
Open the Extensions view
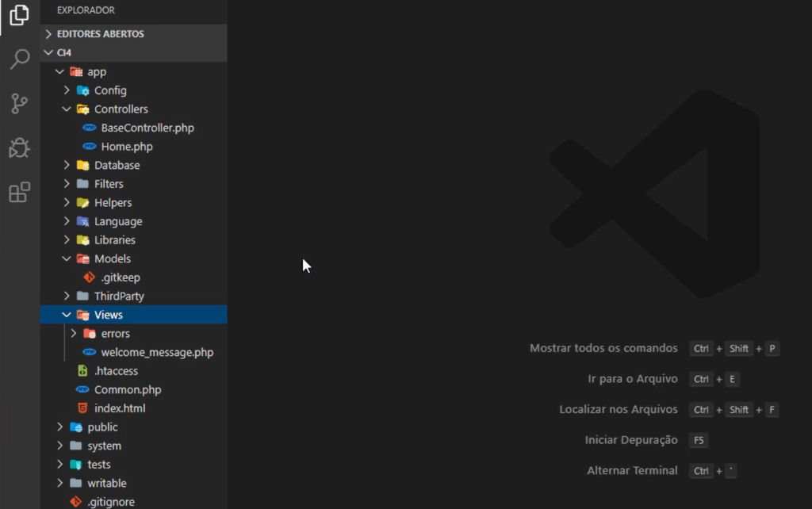[20, 193]
